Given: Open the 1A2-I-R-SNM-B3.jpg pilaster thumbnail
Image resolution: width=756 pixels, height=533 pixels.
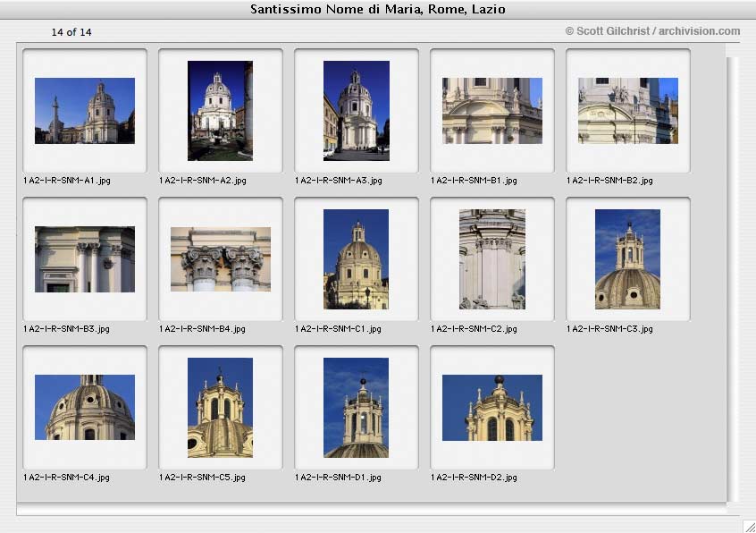Looking at the screenshot, I should (85, 259).
